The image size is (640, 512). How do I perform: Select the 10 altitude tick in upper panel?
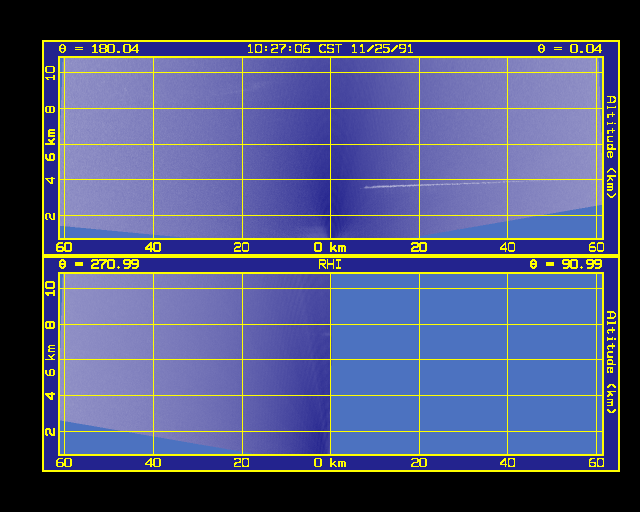tap(51, 73)
